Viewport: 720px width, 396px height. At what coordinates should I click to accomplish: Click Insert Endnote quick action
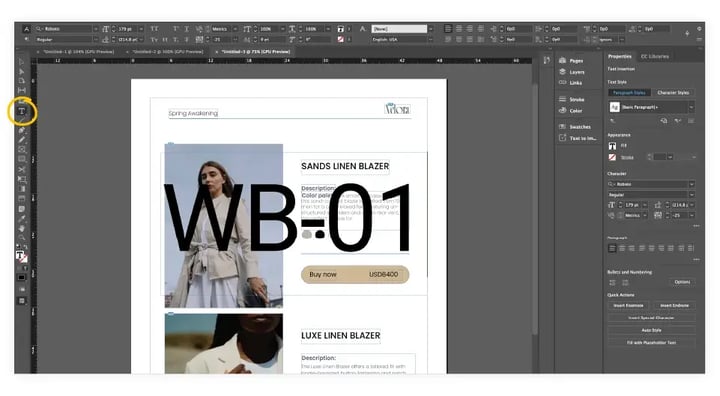(674, 305)
